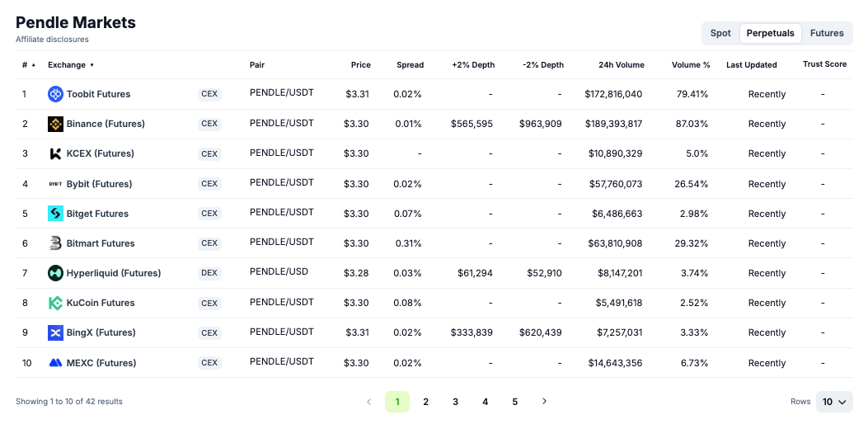
Task: Jump to page 5 of results
Action: 514,402
